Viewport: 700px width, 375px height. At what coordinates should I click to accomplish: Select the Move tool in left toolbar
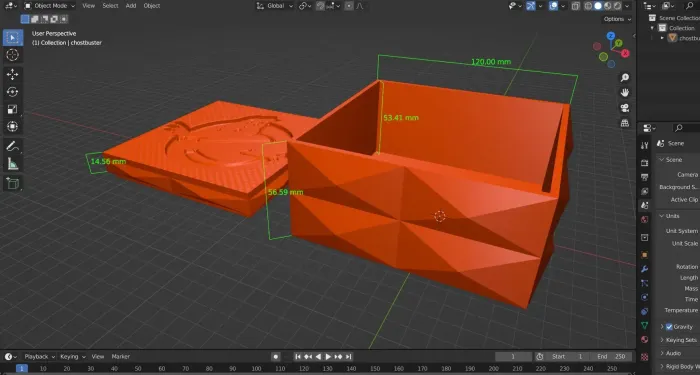12,74
